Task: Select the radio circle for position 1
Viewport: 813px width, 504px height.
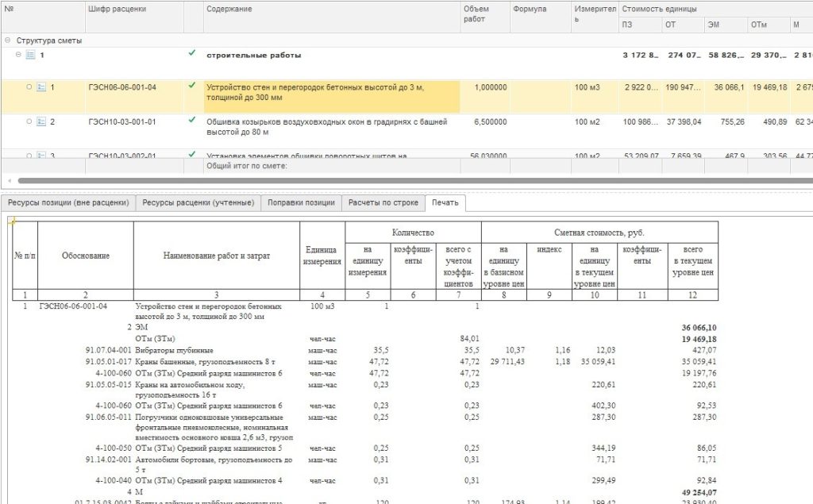Action: coord(29,87)
